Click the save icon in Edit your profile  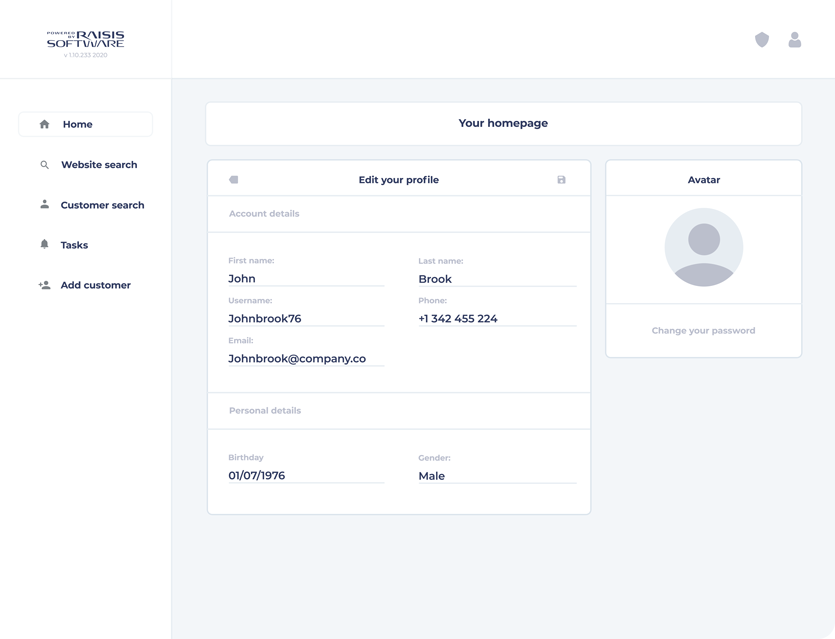coord(561,180)
